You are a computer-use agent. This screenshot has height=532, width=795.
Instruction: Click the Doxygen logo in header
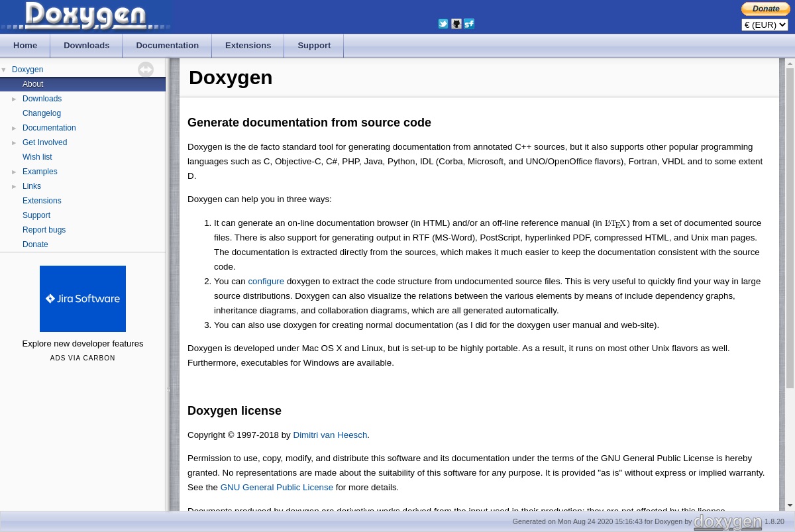(85, 16)
